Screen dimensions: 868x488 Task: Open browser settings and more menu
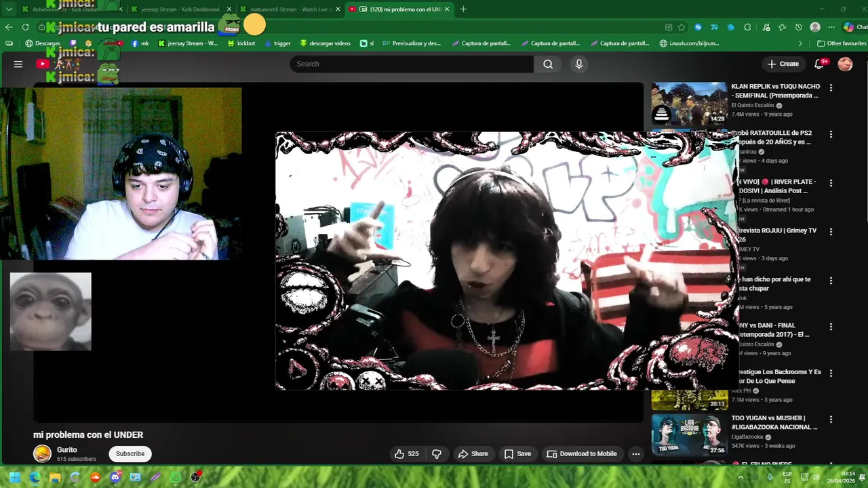[x=831, y=27]
